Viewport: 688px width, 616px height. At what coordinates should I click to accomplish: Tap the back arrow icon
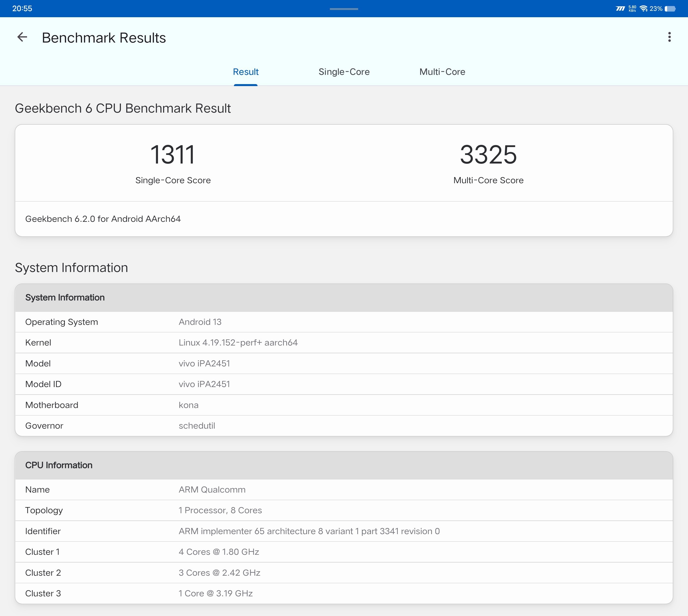(22, 37)
